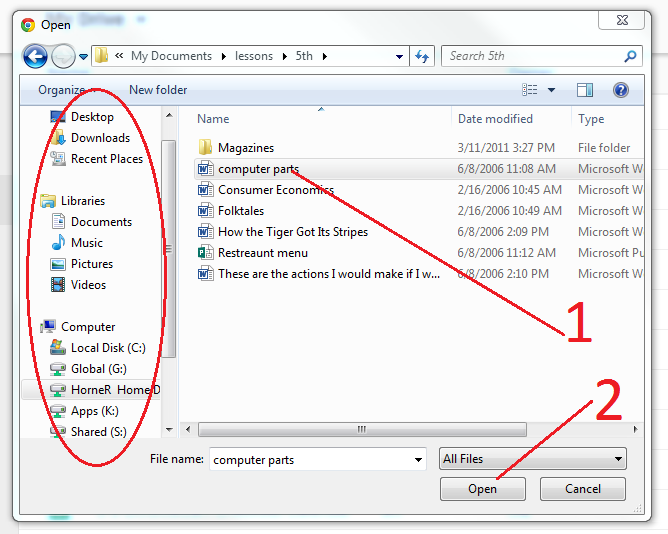
Task: Click 5th in the breadcrumb path
Action: click(x=304, y=56)
